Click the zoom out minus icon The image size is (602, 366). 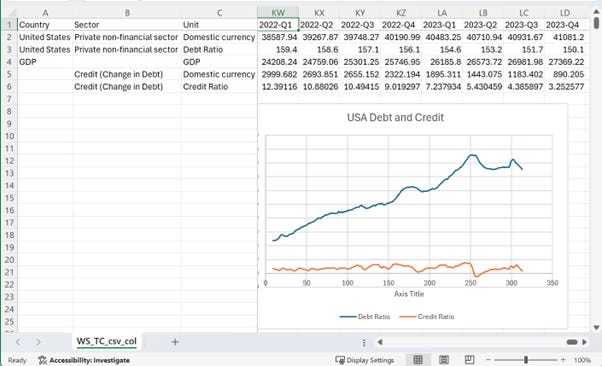(488, 360)
